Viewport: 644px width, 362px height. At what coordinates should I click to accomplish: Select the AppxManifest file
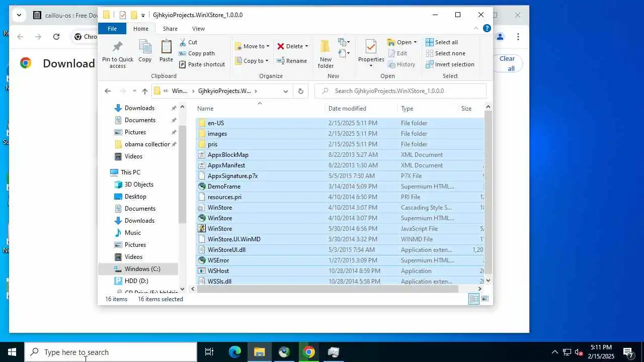tap(226, 165)
